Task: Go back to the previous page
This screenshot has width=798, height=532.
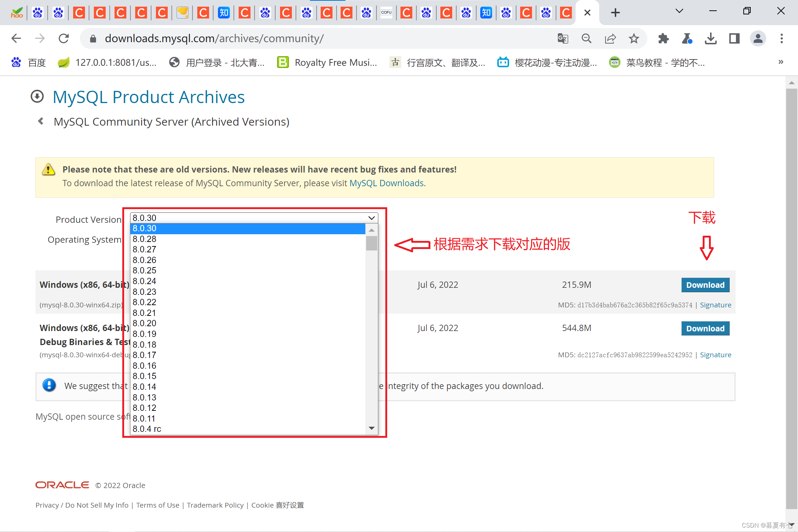Action: (16, 38)
